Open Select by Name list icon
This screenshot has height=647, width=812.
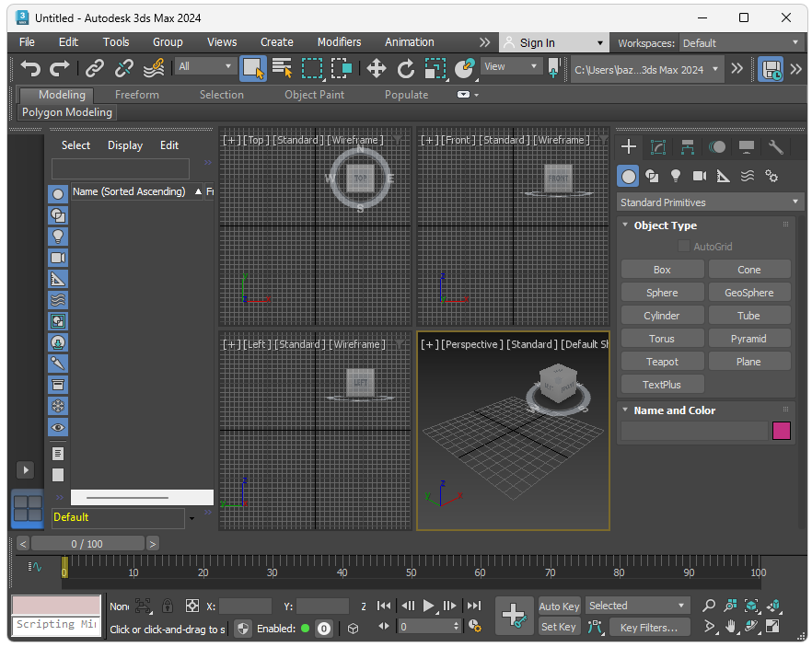(283, 68)
